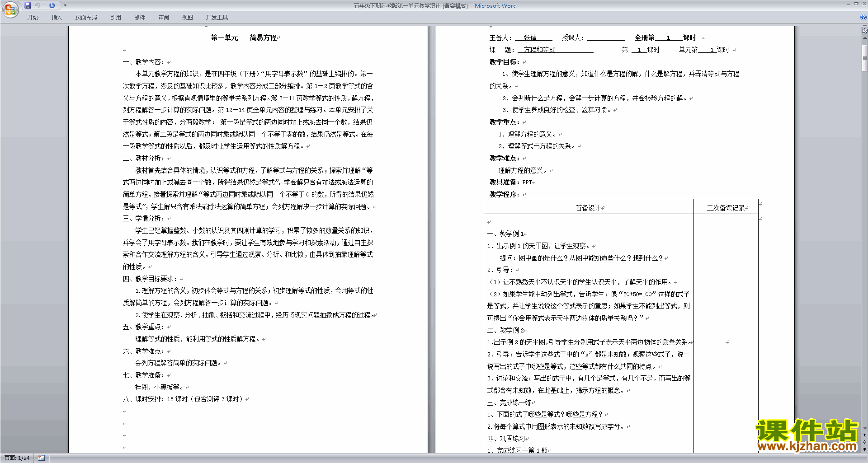Click the bold heading 教学目标 on the right page
Screen dimensions: 868x463
(x=505, y=62)
